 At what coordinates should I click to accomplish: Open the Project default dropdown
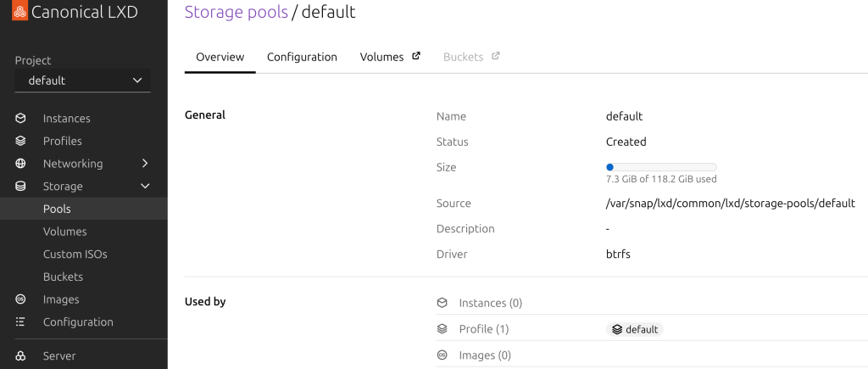[x=83, y=81]
